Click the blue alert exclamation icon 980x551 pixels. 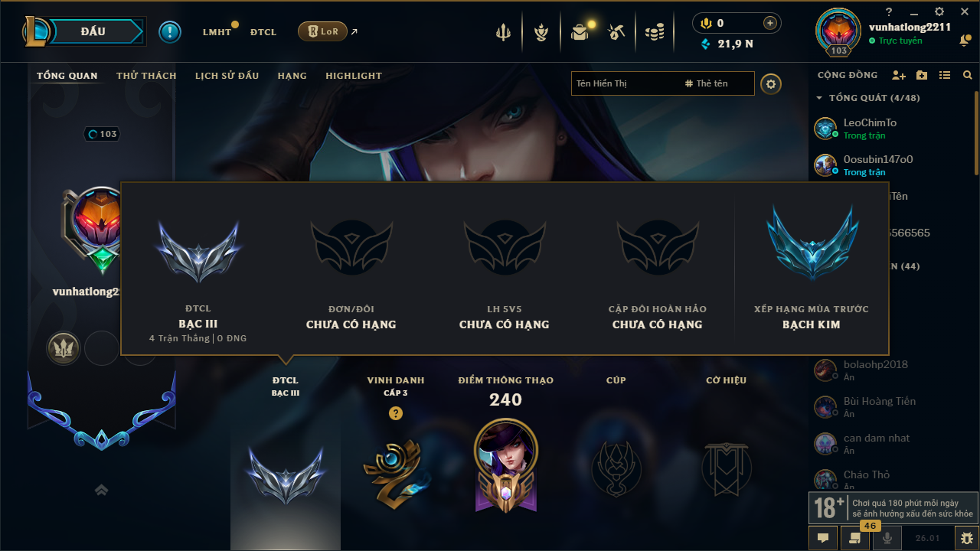[x=170, y=32]
